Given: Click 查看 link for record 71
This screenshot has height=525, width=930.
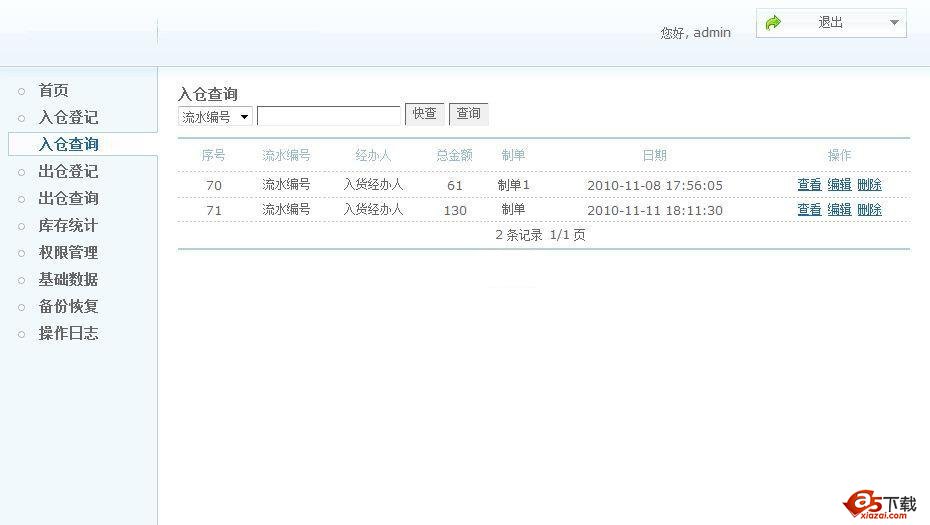Looking at the screenshot, I should (x=809, y=209).
